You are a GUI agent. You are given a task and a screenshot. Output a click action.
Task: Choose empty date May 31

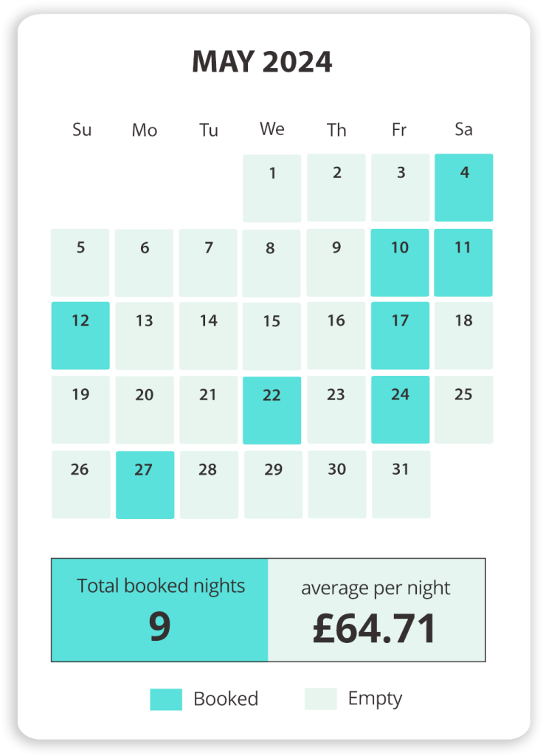point(401,484)
